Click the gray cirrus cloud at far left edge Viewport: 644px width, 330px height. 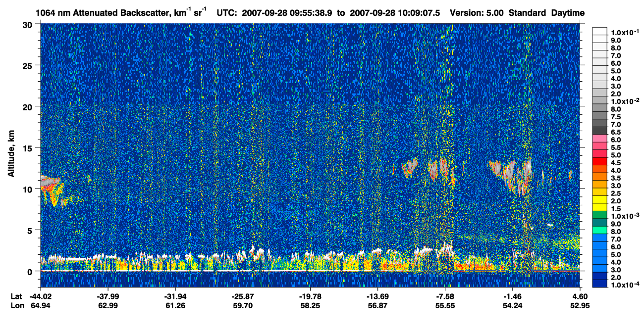pos(49,182)
